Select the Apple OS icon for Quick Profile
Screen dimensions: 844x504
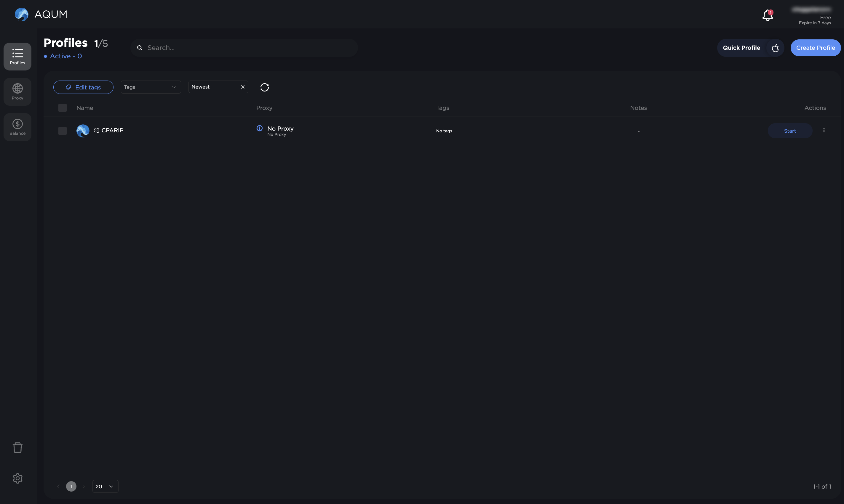click(x=775, y=48)
